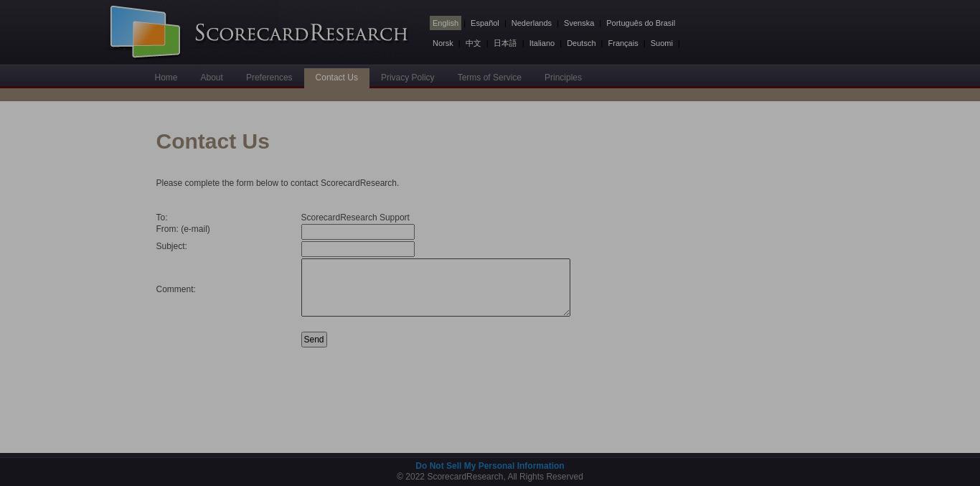Screen dimensions: 980x486
Task: Switch language to Chinese 中文
Action: 473,43
